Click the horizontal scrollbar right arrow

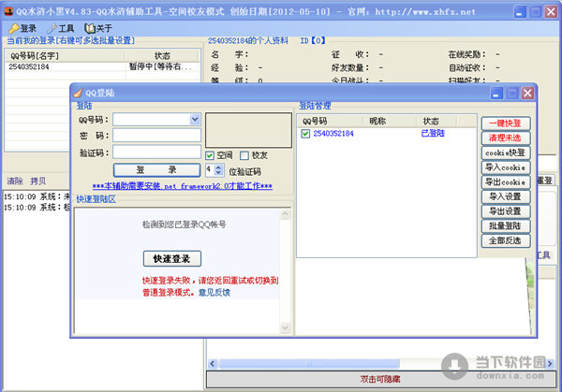tap(550, 364)
